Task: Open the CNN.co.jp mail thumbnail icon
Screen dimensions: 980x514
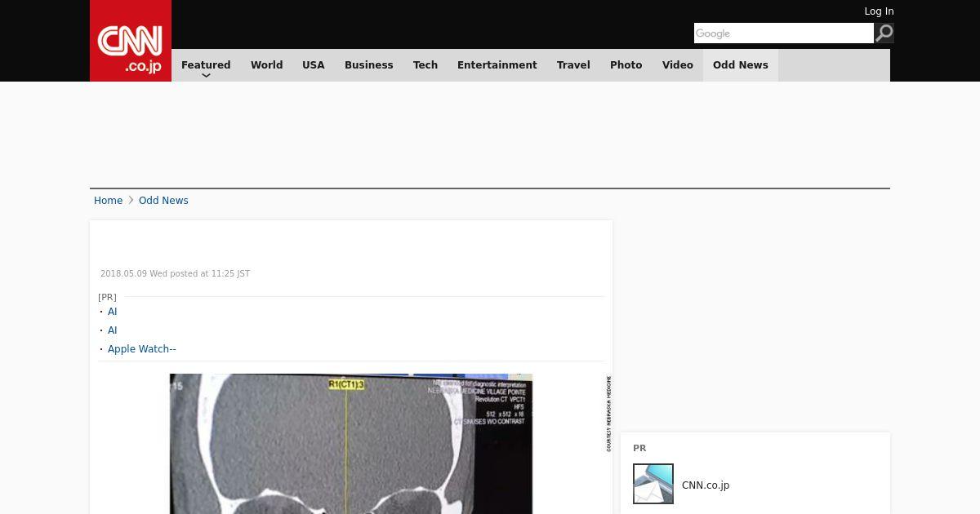Action: tap(653, 484)
